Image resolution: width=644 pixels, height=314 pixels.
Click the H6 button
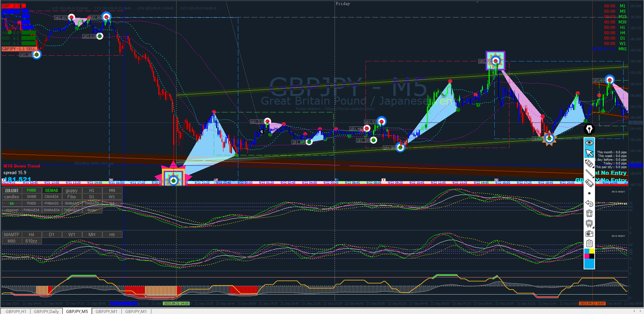click(x=112, y=235)
